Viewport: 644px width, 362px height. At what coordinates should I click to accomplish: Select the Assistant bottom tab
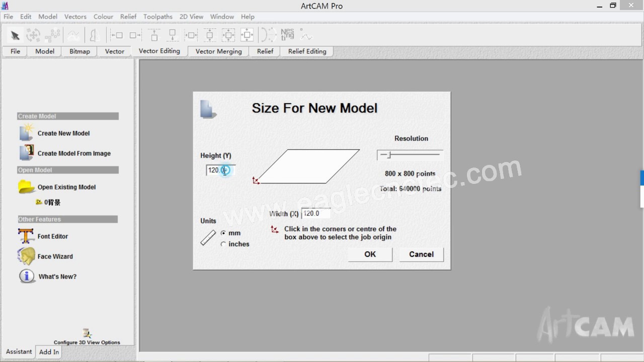point(19,351)
